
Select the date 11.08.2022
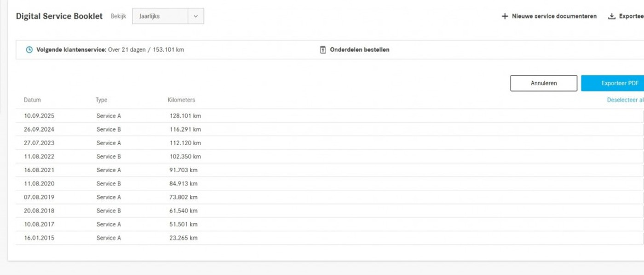[x=39, y=157]
